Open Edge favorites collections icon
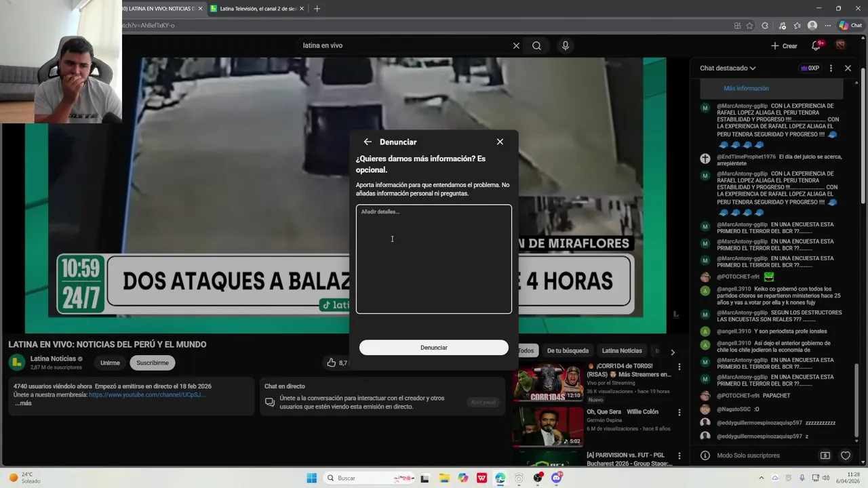Screen dimensions: 868x488 [x=797, y=26]
